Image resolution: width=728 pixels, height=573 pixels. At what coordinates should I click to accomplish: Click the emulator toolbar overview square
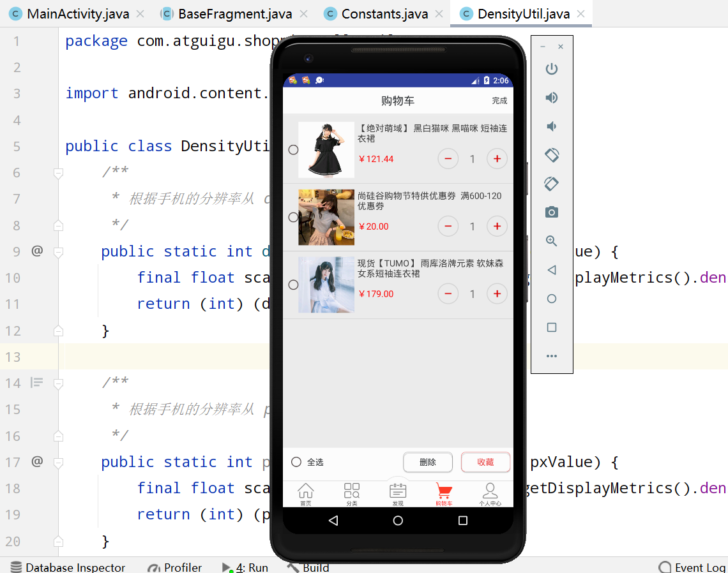[552, 327]
